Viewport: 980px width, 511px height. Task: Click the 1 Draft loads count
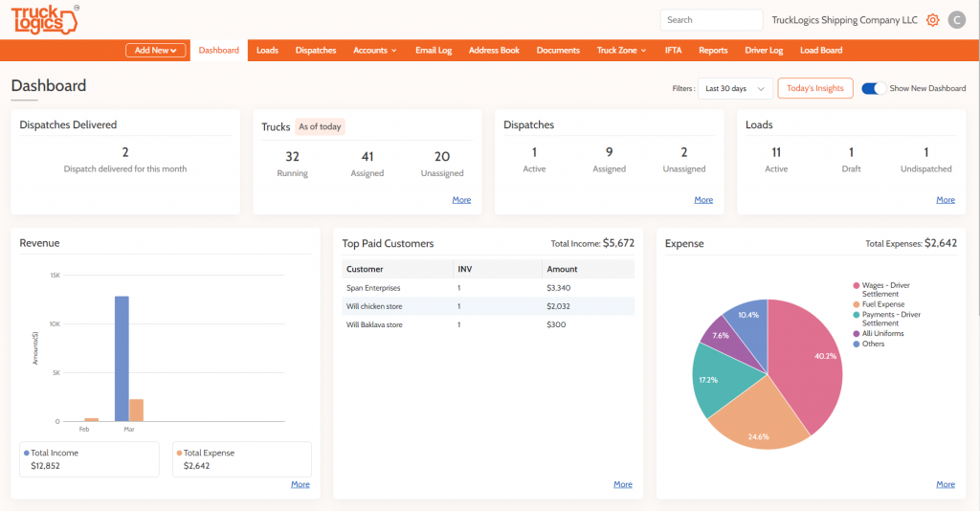(x=851, y=152)
